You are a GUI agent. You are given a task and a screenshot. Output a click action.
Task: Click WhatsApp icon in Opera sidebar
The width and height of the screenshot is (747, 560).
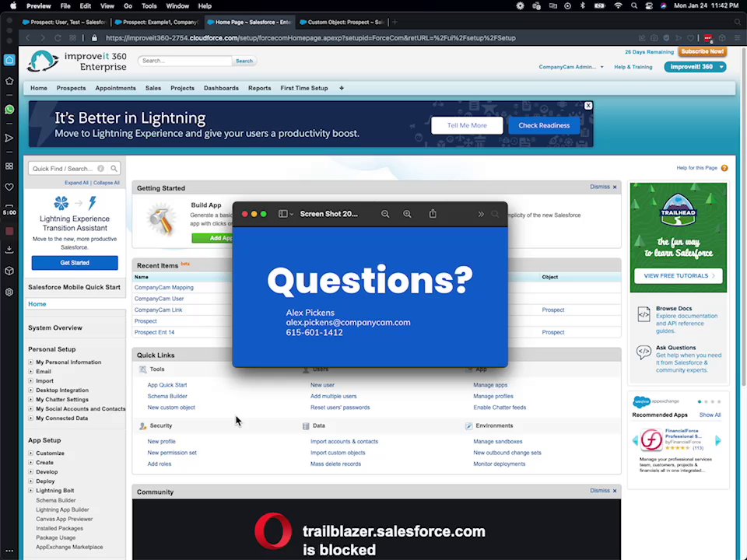click(x=9, y=110)
